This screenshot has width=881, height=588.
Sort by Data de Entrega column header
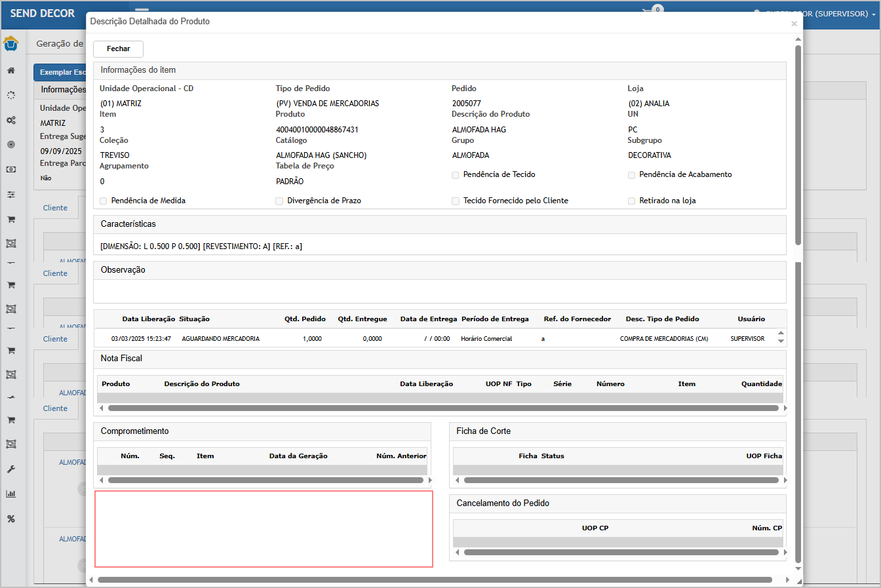428,319
